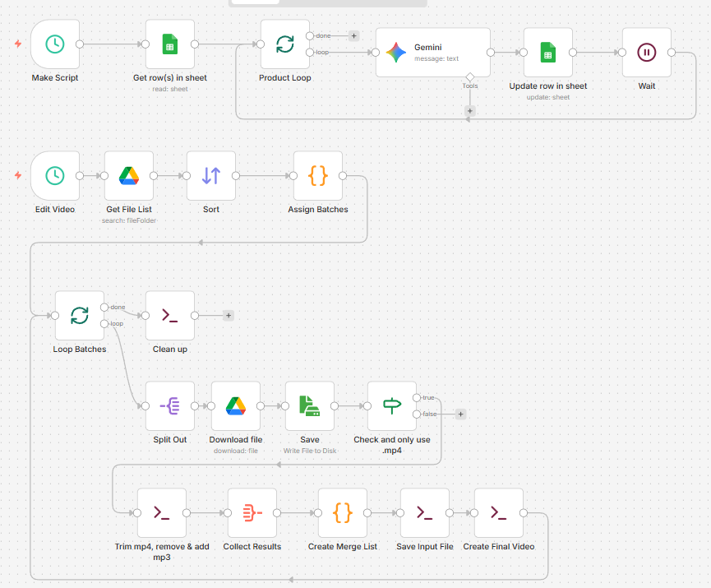Open the Download file node

click(236, 405)
